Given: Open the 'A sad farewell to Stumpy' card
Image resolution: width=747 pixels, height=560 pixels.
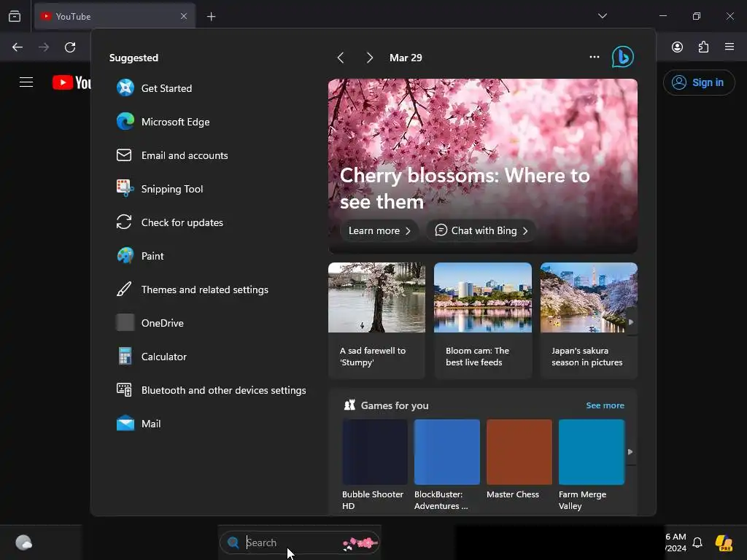Looking at the screenshot, I should (376, 321).
